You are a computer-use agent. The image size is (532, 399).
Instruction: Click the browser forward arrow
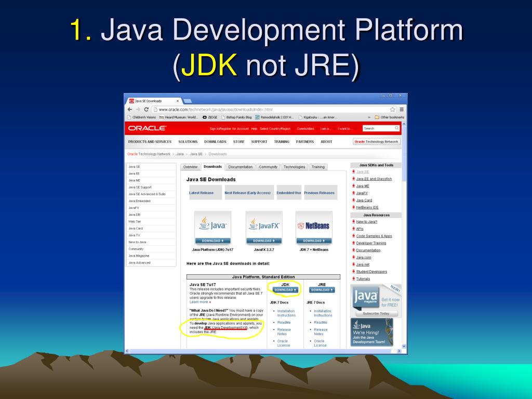138,109
